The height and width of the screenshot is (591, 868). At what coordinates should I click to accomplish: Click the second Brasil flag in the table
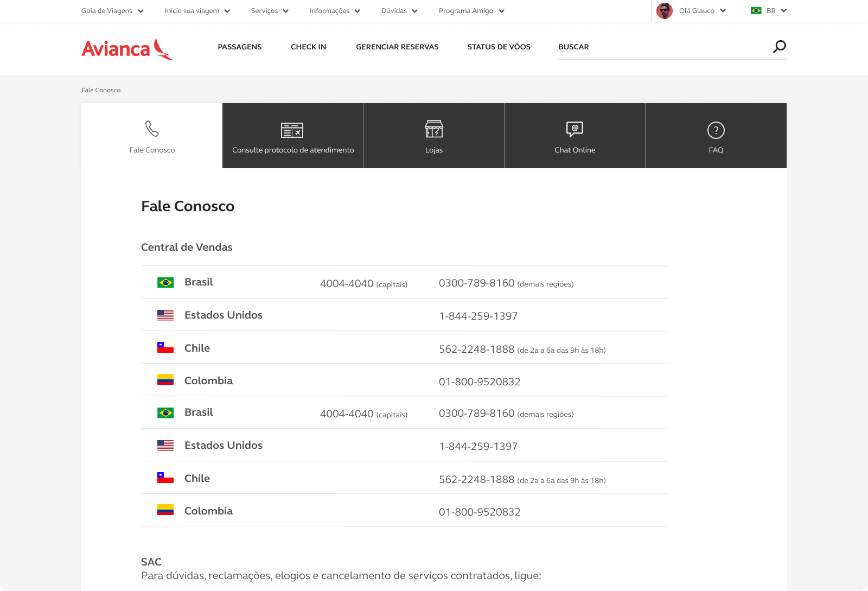pos(165,412)
